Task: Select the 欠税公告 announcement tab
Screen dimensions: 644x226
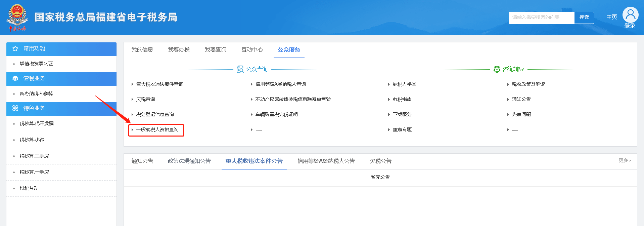Action: point(380,161)
